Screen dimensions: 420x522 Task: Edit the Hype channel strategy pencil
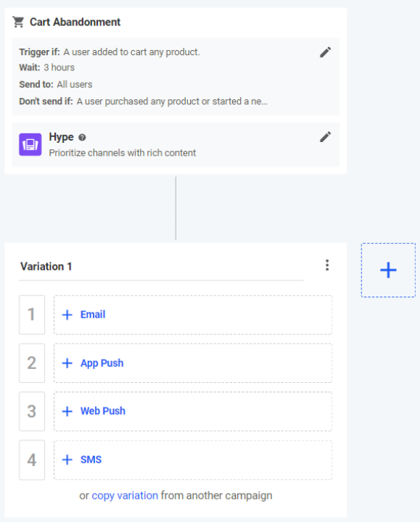[x=326, y=137]
